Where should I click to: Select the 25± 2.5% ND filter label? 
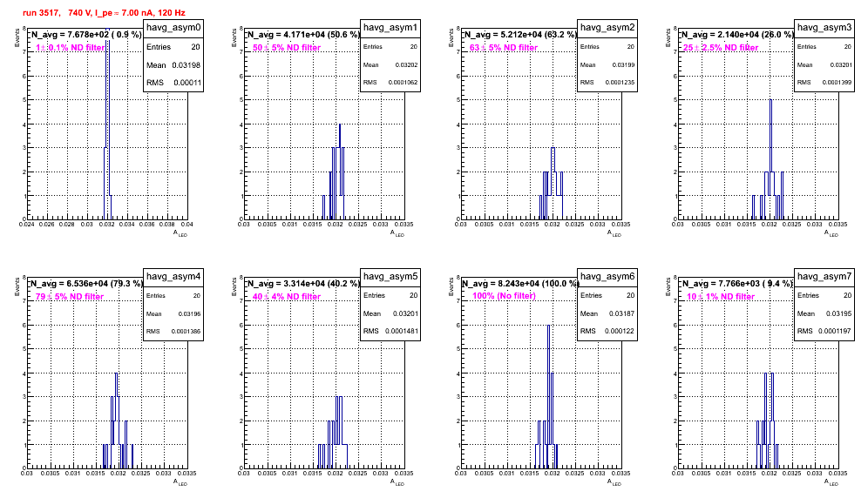(721, 48)
